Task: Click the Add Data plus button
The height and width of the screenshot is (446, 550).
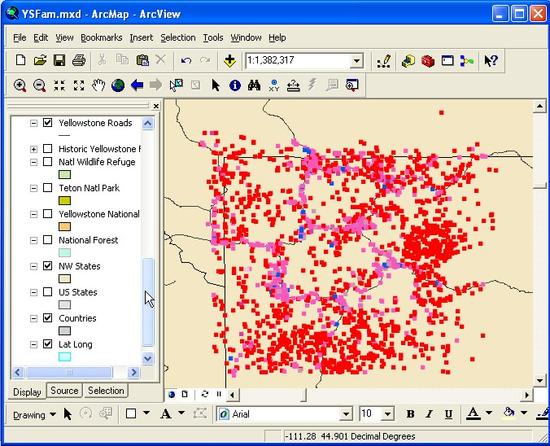Action: (230, 61)
